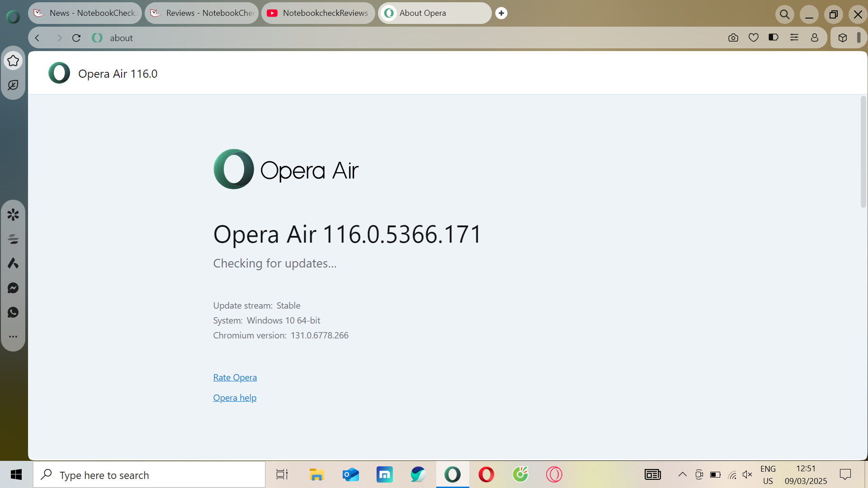
Task: Open the six-petal flower sidebar icon
Action: (x=13, y=215)
